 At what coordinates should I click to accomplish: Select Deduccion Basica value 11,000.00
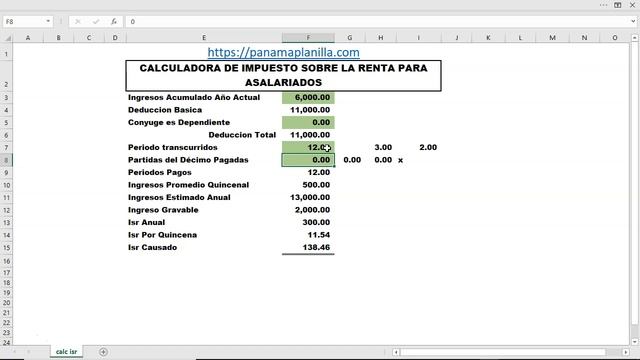pos(308,110)
